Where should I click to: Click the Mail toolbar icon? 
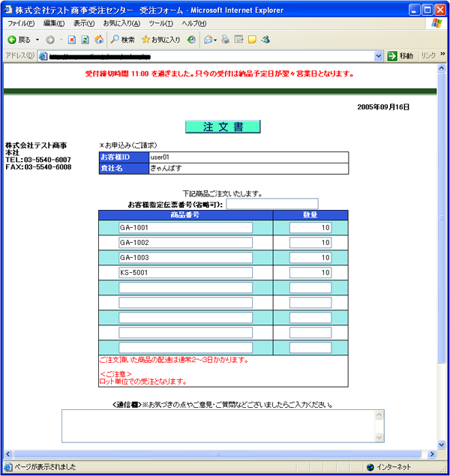207,39
